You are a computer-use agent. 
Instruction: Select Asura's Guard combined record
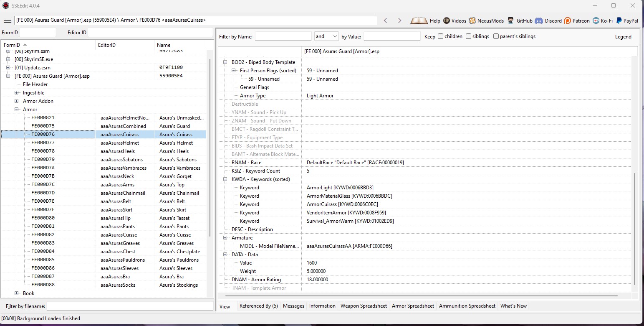tap(104, 126)
